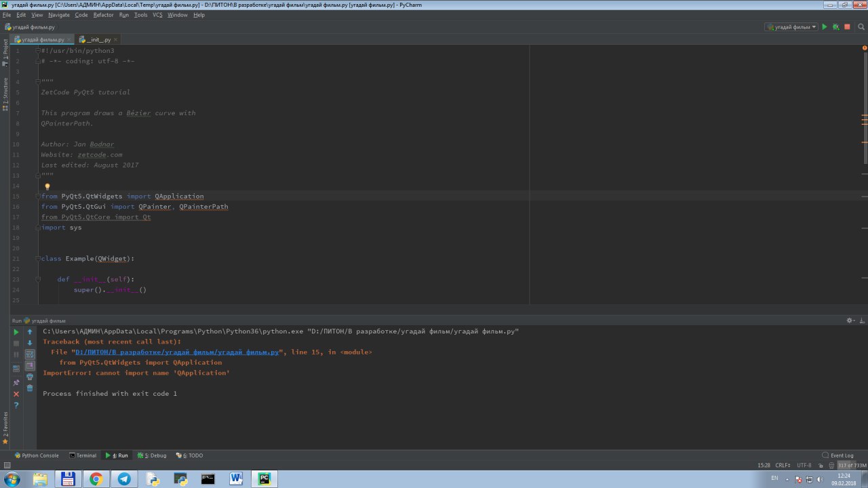868x488 pixels.
Task: Open the run configuration dropdown
Action: (791, 27)
